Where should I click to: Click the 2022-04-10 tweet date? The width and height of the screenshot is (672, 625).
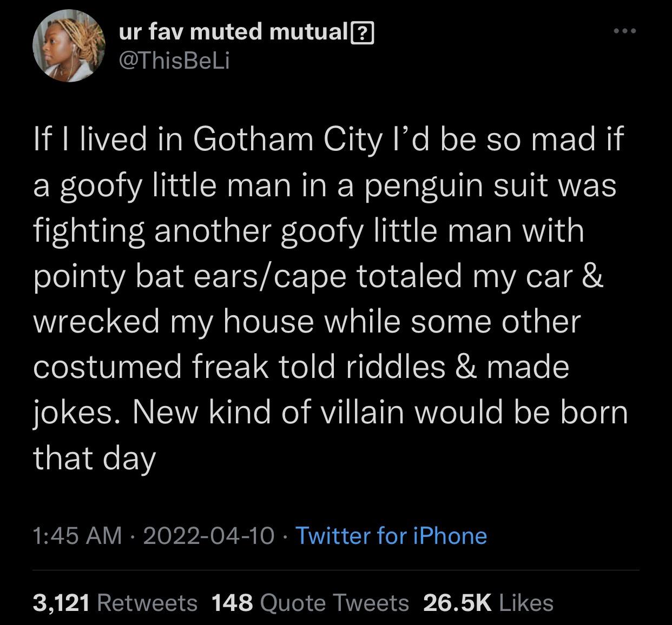click(208, 536)
